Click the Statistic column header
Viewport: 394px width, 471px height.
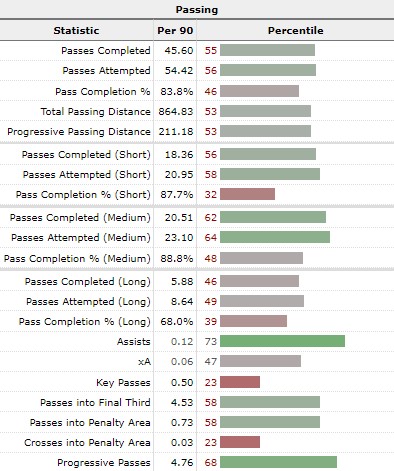point(76,31)
